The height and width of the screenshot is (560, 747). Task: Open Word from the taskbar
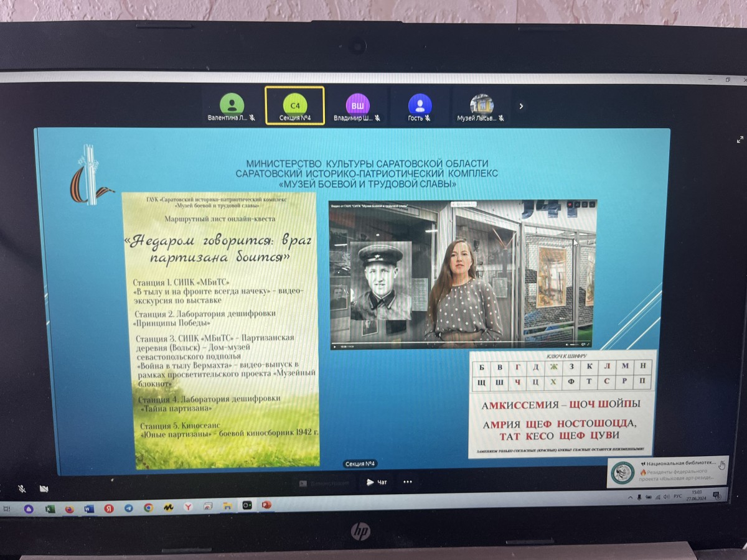pos(88,508)
